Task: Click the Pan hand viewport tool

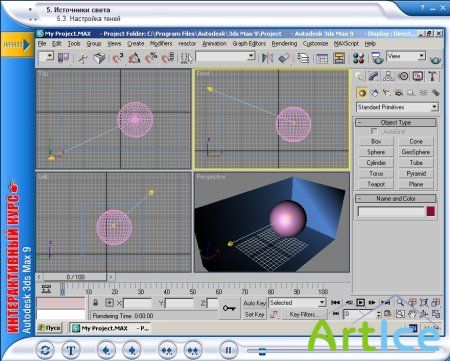Action: [412, 314]
